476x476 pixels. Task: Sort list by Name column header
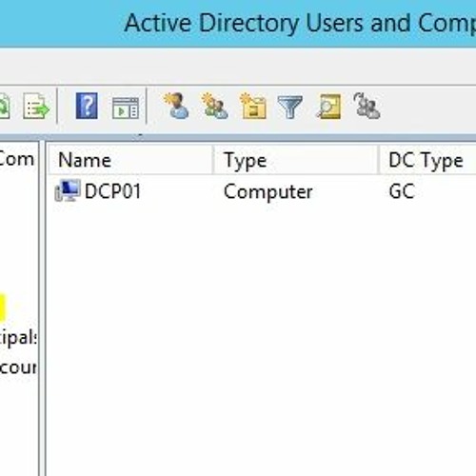[130, 160]
